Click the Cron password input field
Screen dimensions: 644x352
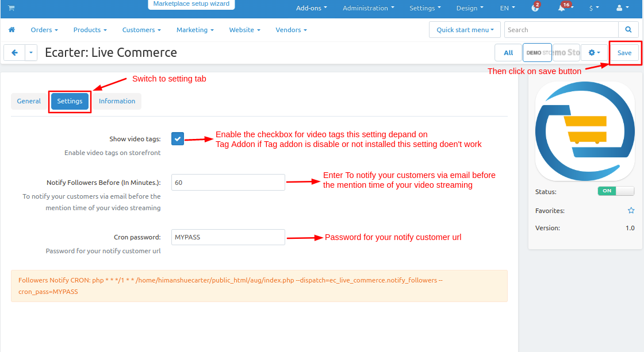click(228, 237)
